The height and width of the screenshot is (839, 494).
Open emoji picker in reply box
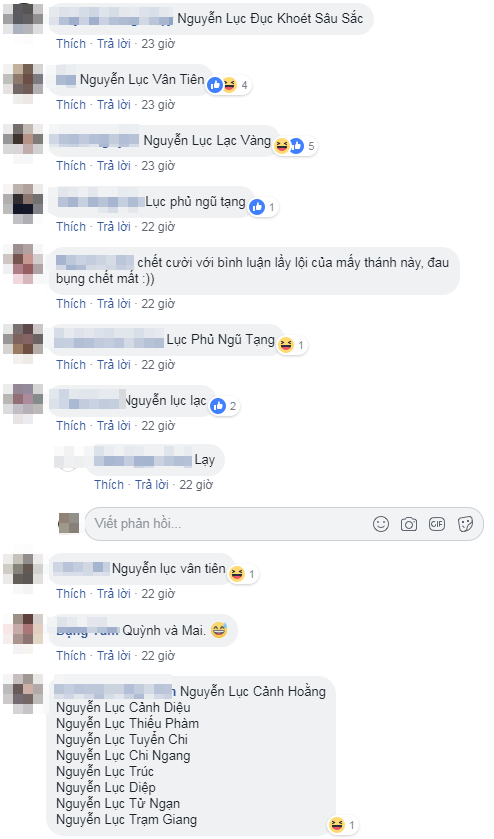pyautogui.click(x=381, y=524)
